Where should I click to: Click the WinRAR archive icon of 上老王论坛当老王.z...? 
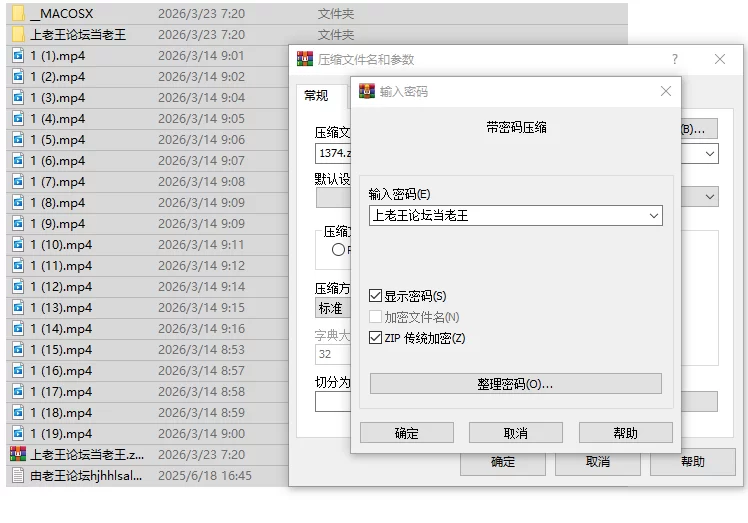[x=18, y=454]
